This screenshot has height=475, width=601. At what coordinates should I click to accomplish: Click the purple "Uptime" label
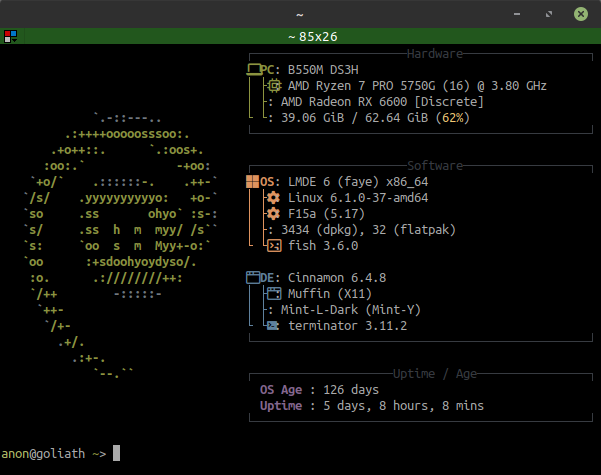tap(281, 406)
